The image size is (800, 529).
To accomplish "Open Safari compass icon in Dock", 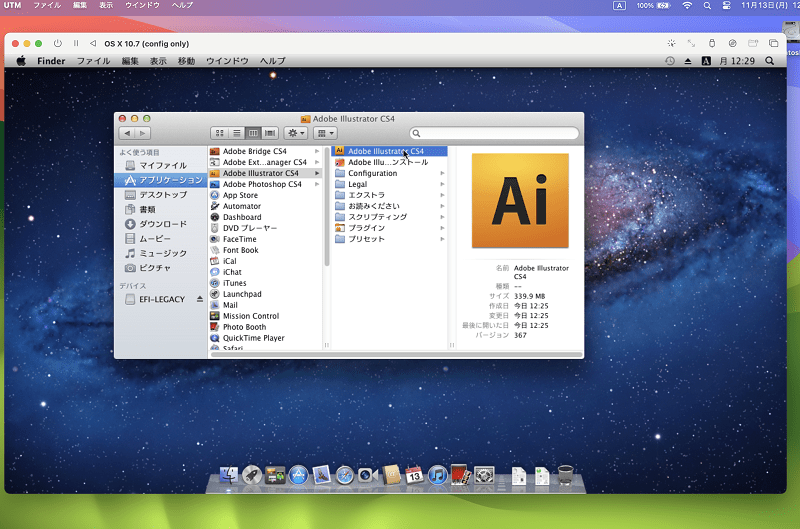I will pyautogui.click(x=345, y=475).
